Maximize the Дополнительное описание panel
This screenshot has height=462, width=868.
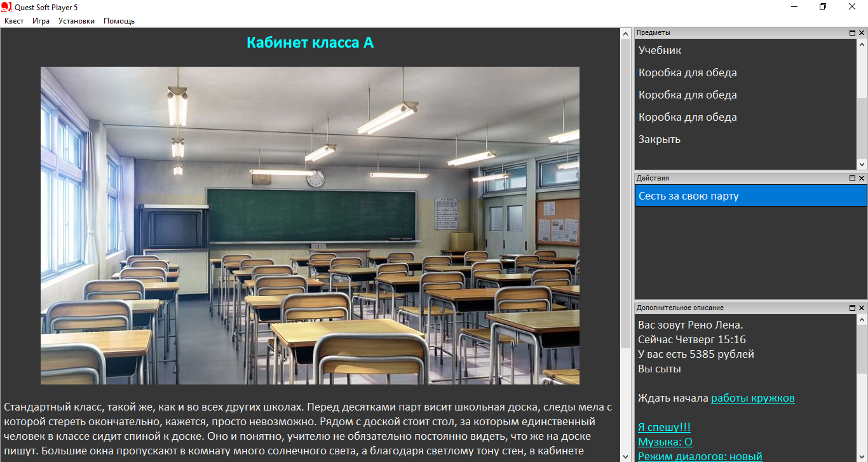coord(853,308)
